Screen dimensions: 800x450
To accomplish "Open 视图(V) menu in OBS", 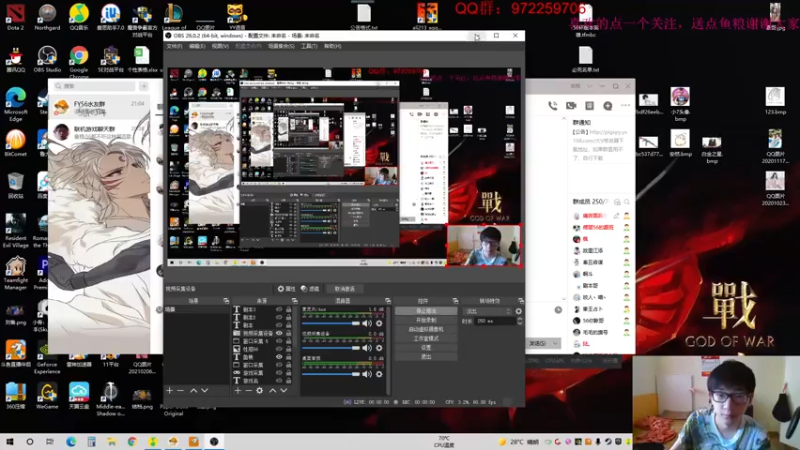I will 220,46.
